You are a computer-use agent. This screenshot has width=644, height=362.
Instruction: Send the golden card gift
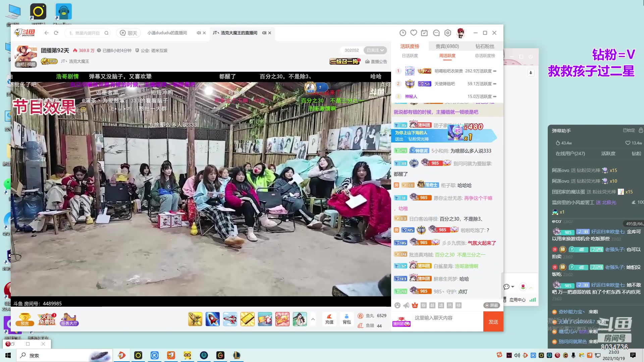(248, 319)
